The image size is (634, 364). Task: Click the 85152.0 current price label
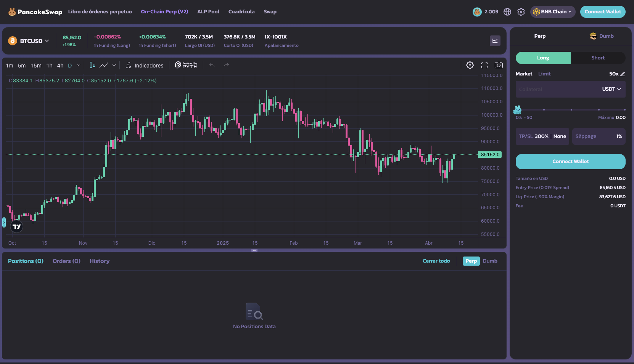(490, 155)
